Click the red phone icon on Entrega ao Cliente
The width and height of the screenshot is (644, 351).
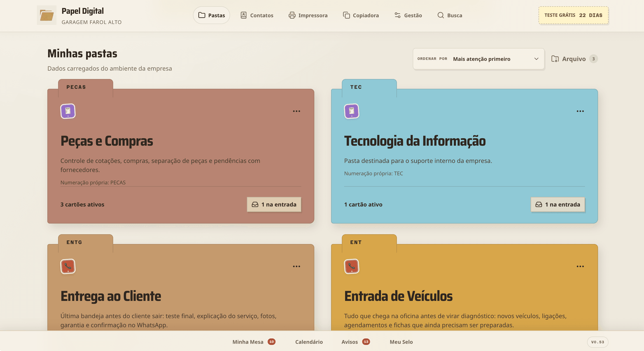pos(68,266)
